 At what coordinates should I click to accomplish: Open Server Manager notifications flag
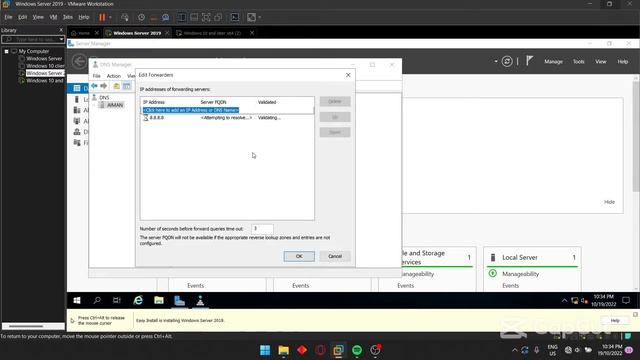pos(529,61)
